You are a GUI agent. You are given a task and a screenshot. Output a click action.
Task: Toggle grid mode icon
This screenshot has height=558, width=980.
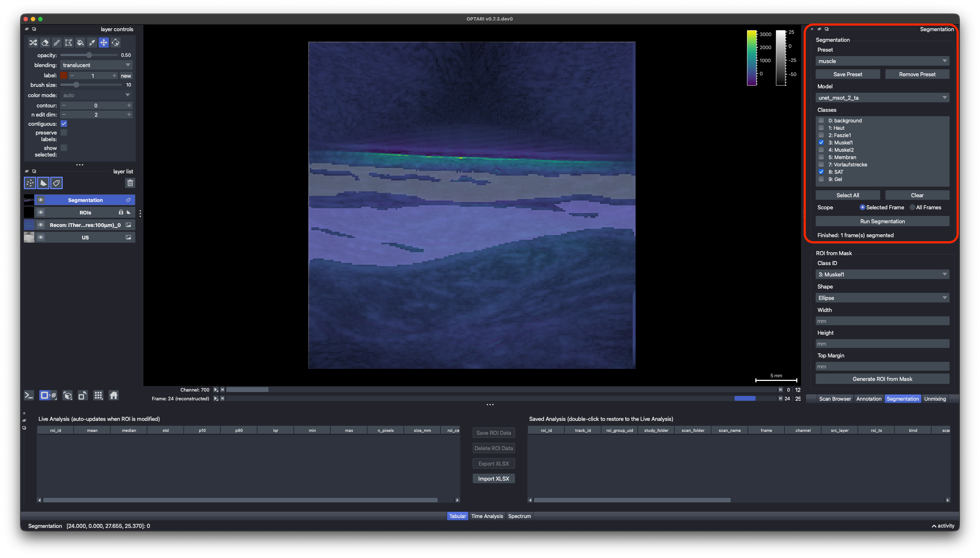[x=98, y=396]
